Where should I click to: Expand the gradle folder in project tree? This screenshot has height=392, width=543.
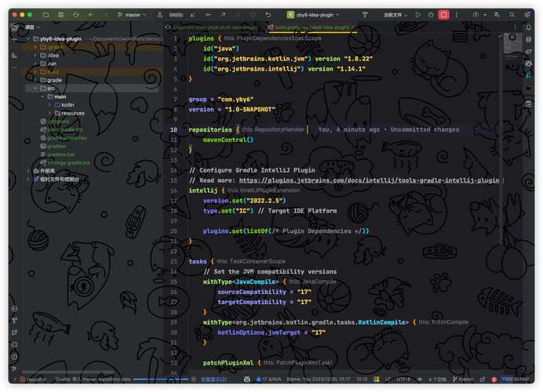point(35,80)
